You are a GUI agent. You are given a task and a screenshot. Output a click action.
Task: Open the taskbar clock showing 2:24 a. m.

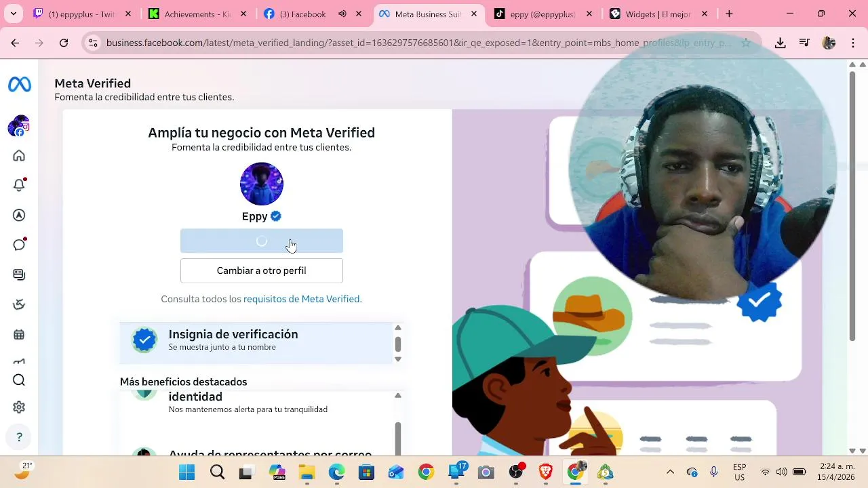tap(835, 472)
